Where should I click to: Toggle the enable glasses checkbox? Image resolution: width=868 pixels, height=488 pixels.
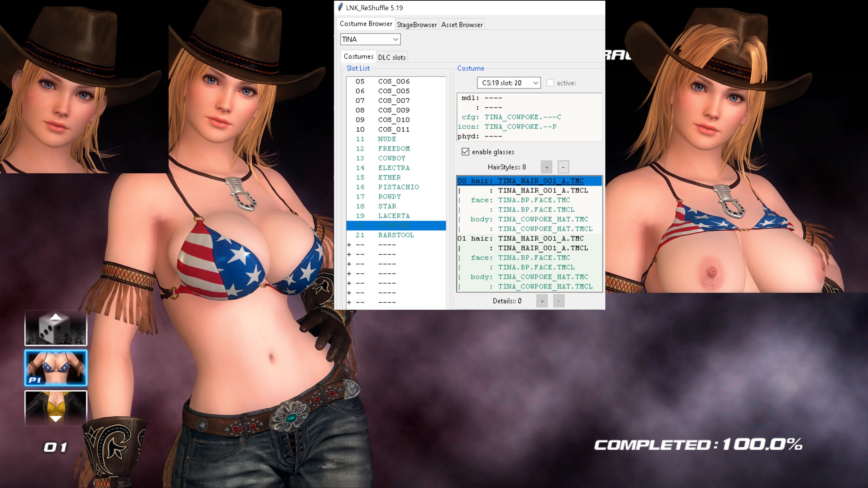pos(465,152)
